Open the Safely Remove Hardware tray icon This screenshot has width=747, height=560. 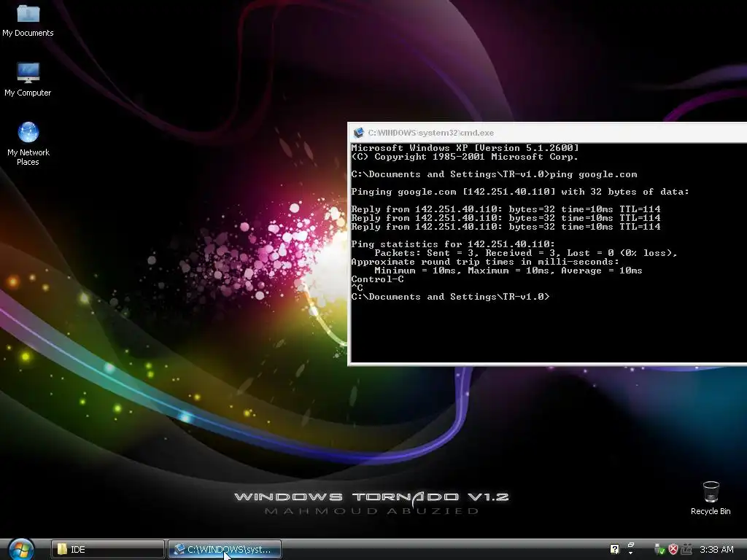[x=659, y=549]
